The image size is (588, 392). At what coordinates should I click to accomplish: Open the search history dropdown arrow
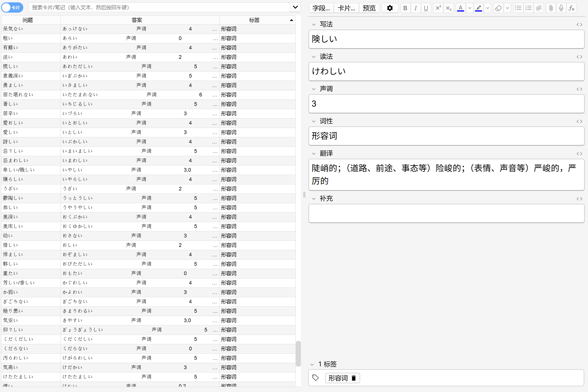point(295,7)
